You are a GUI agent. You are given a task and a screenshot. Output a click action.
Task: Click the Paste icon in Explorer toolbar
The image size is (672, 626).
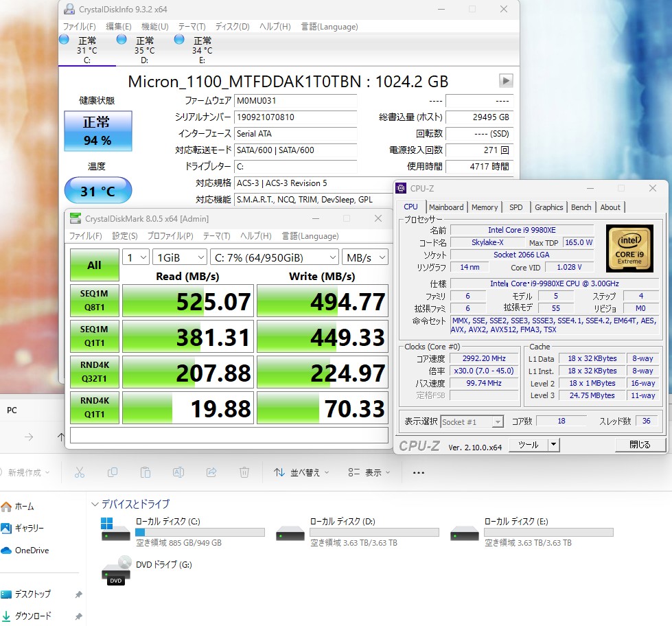pos(146,472)
